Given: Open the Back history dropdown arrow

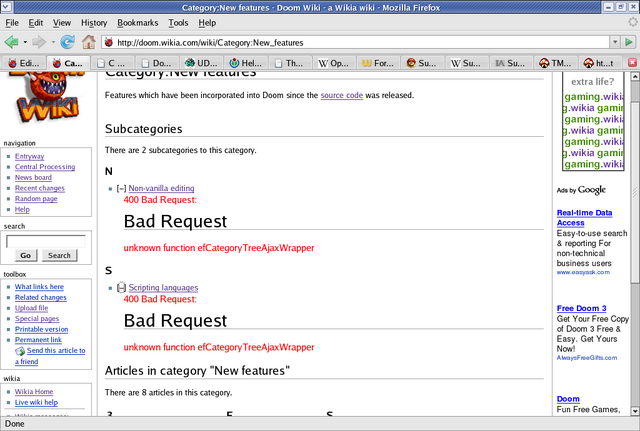Looking at the screenshot, I should (x=25, y=42).
